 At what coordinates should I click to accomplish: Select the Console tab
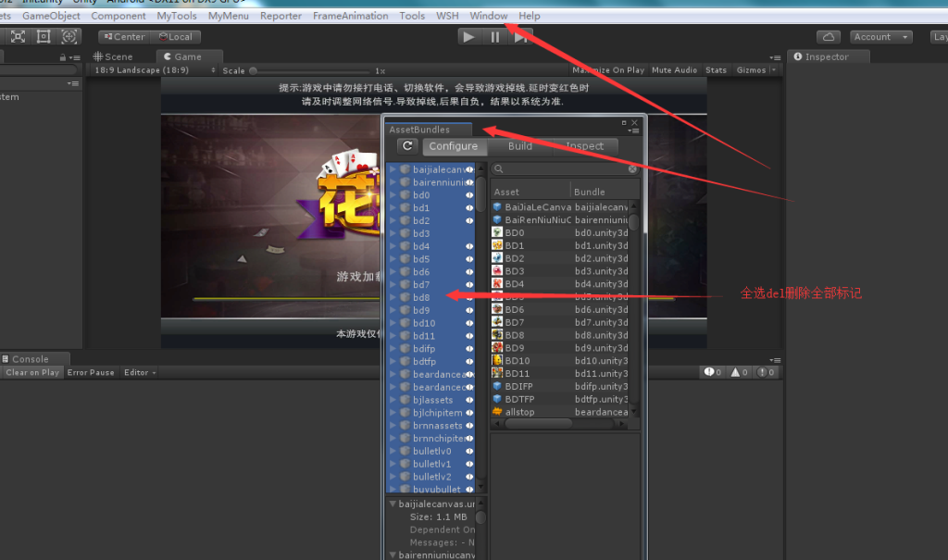coord(31,359)
